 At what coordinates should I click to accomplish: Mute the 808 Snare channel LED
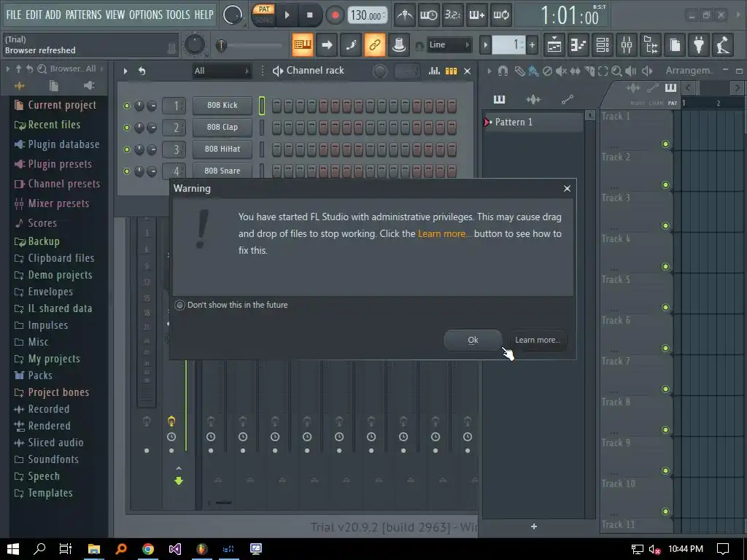127,171
